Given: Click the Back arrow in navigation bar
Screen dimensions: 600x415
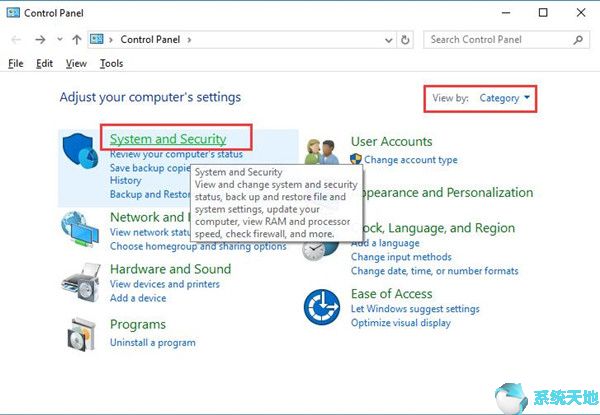Looking at the screenshot, I should (16, 40).
